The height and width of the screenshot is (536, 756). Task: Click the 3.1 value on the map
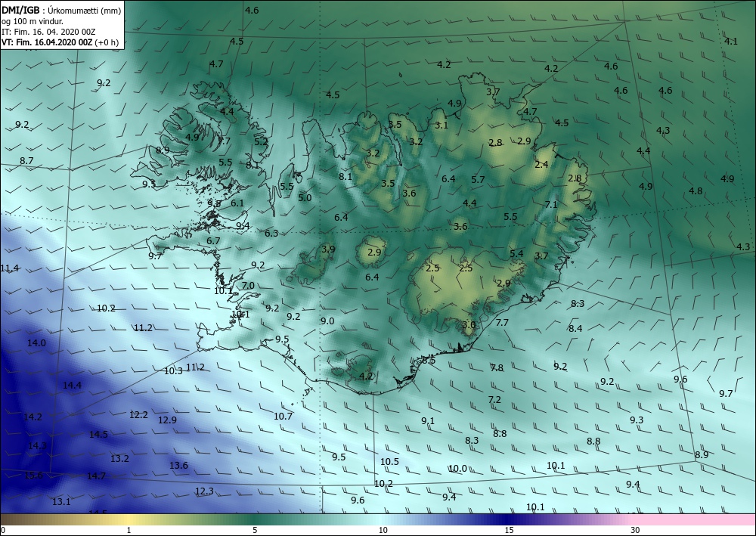(x=442, y=125)
